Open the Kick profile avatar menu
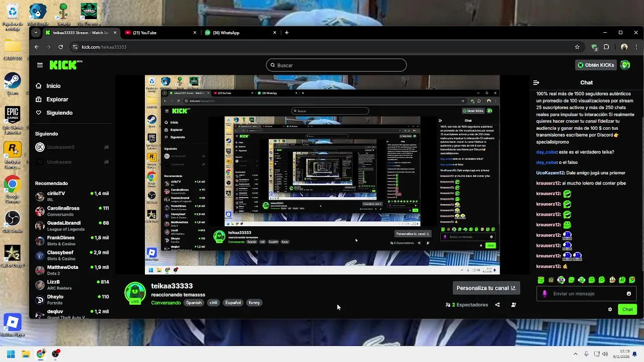Viewport: 644px width, 362px height. (625, 65)
